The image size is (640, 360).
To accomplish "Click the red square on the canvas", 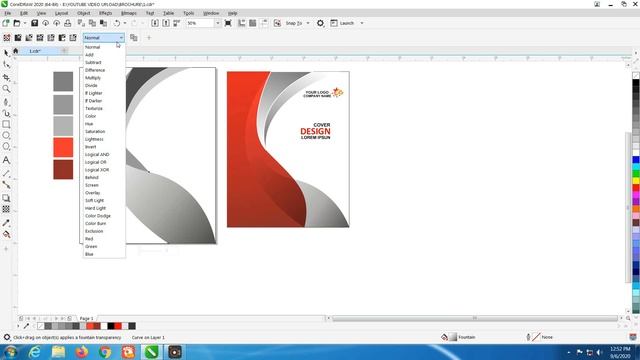I will [x=63, y=147].
